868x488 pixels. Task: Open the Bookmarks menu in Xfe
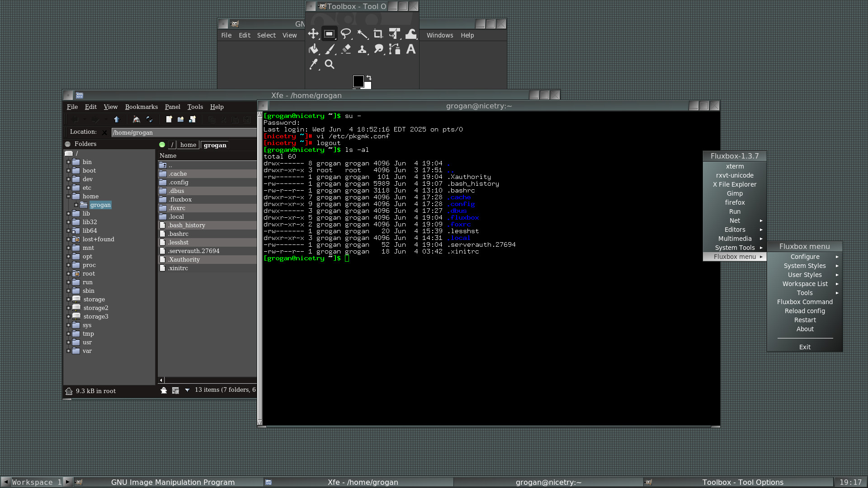[141, 107]
